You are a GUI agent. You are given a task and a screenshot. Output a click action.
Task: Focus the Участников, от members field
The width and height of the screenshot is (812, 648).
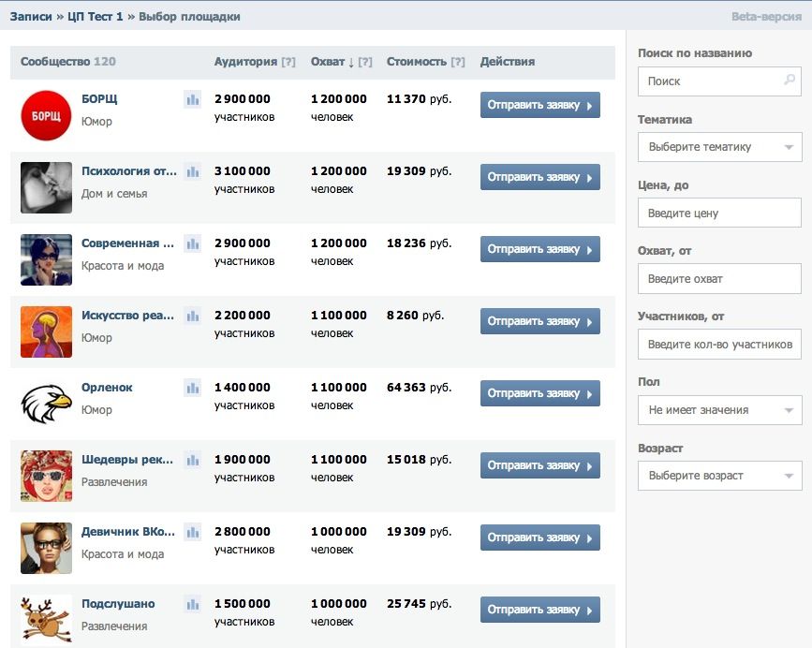[720, 345]
